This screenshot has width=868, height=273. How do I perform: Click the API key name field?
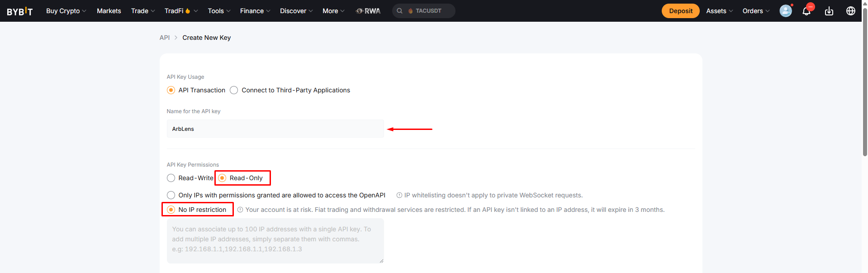tap(275, 129)
